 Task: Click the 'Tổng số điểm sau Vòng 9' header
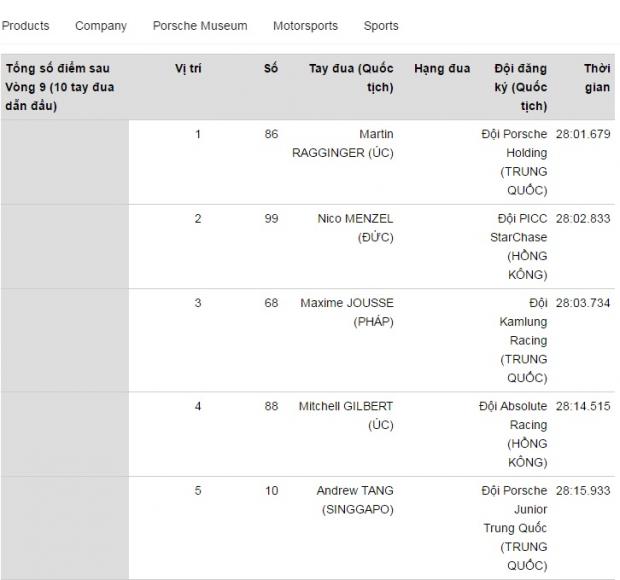[60, 87]
